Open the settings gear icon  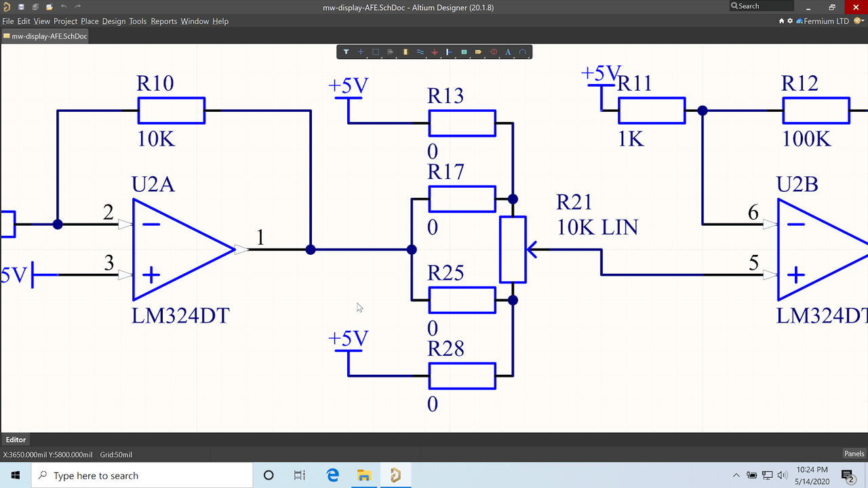790,21
